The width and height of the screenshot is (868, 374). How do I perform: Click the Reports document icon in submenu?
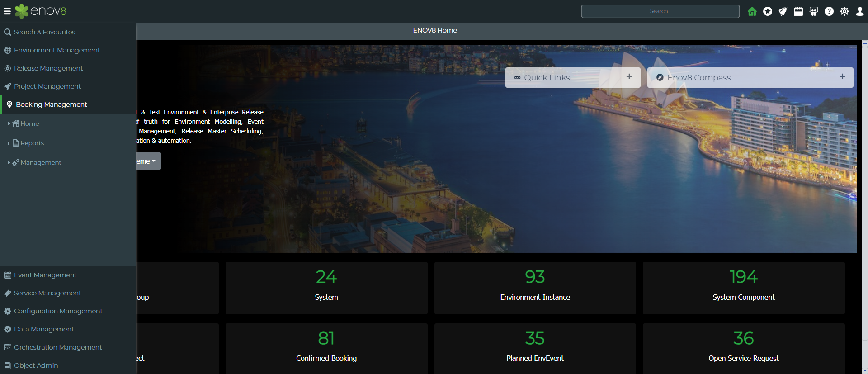click(16, 143)
